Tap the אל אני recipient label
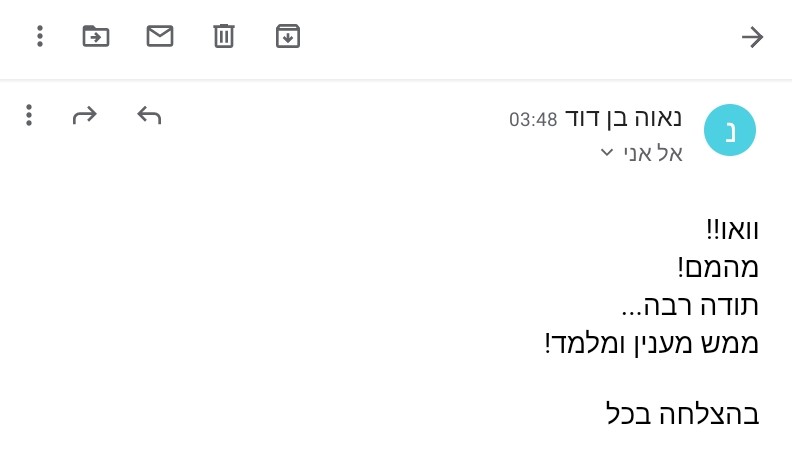Viewport: 792px width, 460px height. pos(653,153)
